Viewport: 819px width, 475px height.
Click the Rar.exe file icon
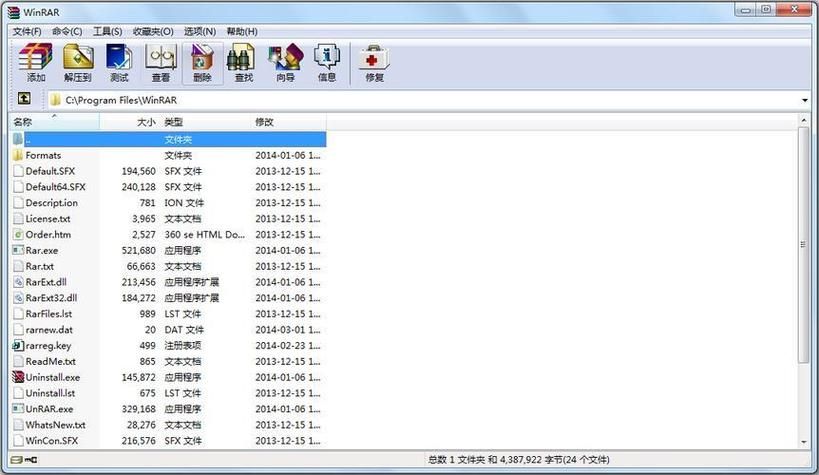pyautogui.click(x=18, y=250)
